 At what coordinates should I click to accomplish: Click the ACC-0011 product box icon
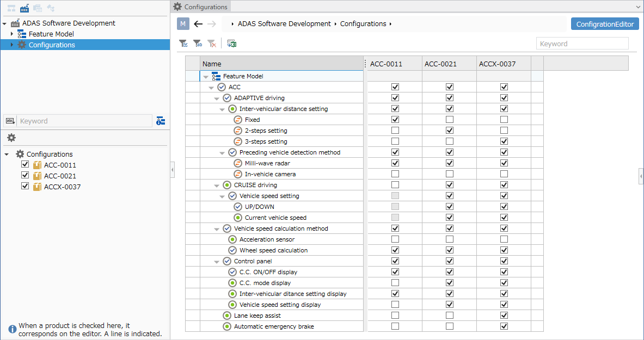[x=38, y=165]
